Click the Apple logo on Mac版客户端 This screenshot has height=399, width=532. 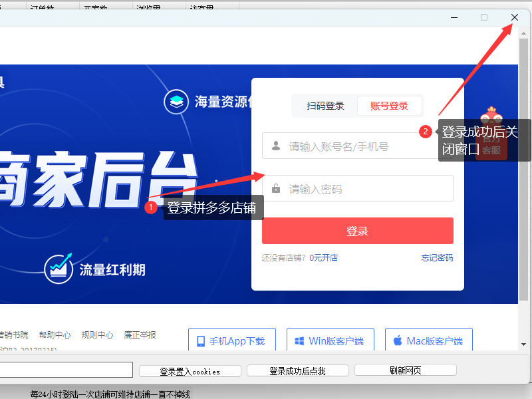[398, 340]
